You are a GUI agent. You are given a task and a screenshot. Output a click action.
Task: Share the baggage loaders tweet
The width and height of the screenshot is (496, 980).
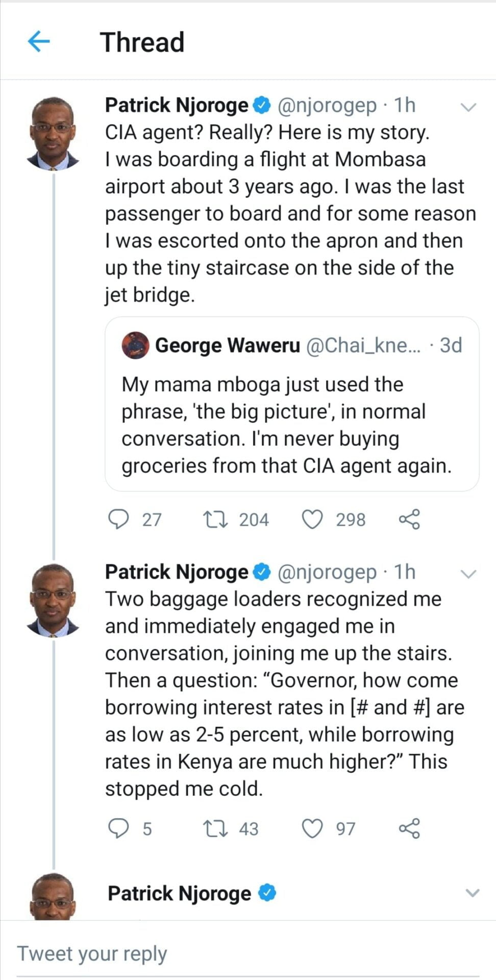[409, 828]
